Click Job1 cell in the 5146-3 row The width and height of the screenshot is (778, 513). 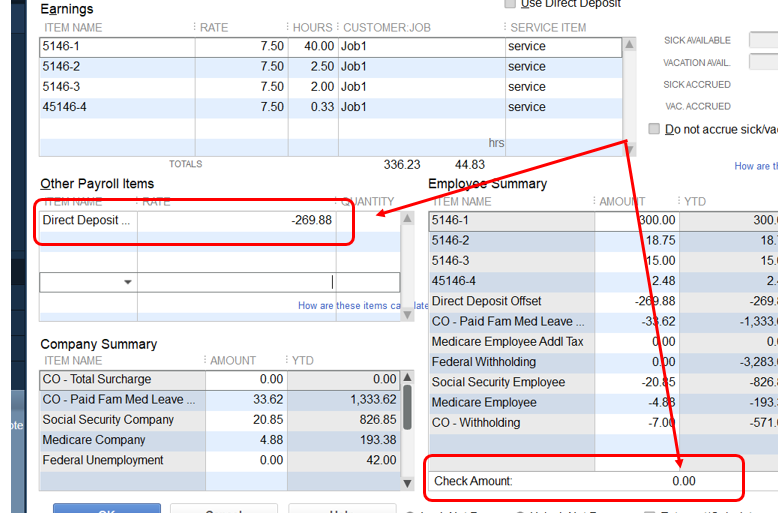[x=422, y=87]
